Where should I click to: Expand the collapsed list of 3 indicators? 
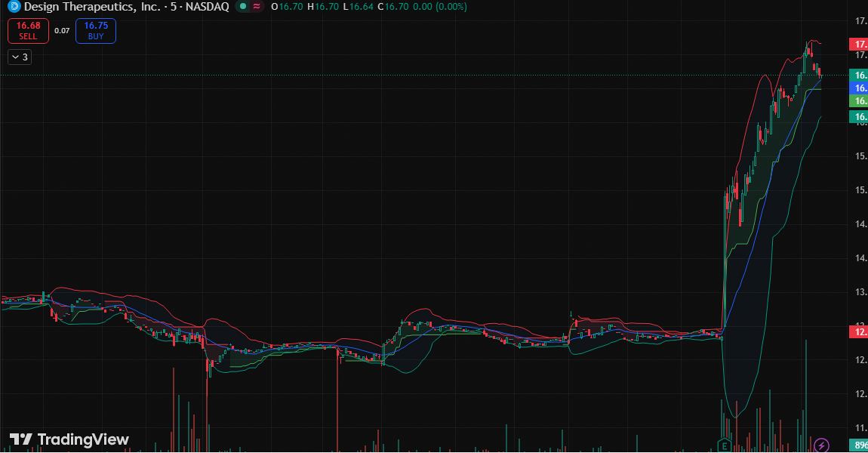click(19, 57)
